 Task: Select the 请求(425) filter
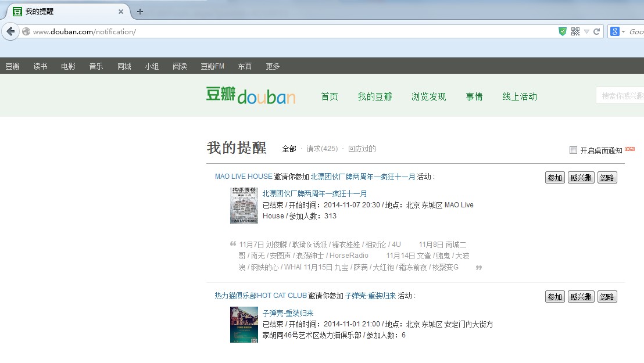click(x=322, y=149)
